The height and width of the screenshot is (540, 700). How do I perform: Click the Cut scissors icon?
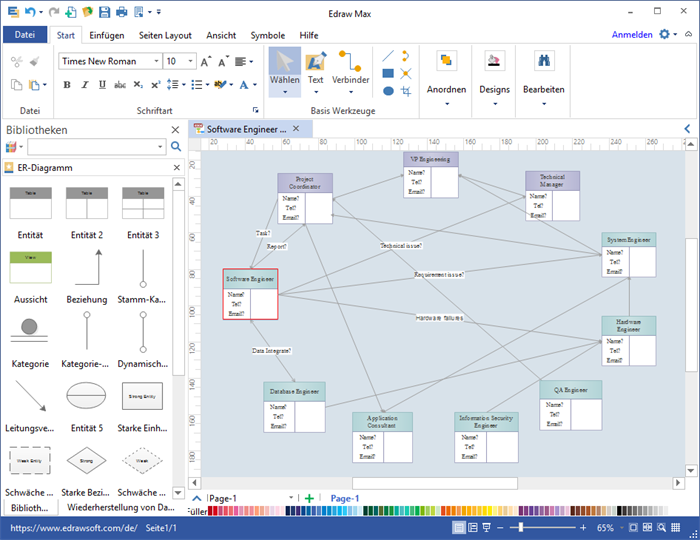click(17, 62)
